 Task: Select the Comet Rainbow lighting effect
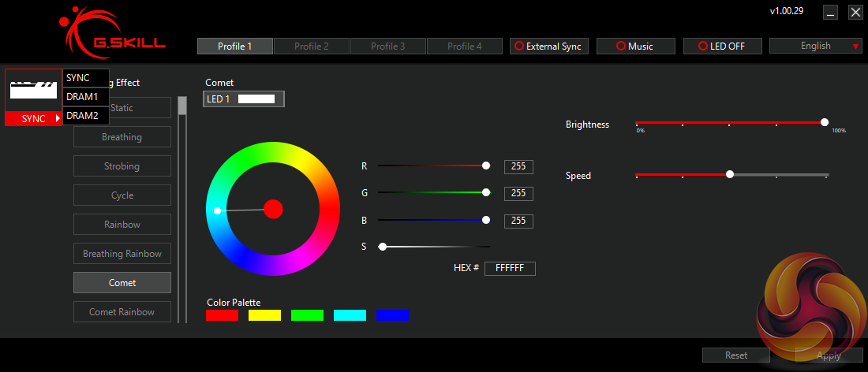point(122,312)
